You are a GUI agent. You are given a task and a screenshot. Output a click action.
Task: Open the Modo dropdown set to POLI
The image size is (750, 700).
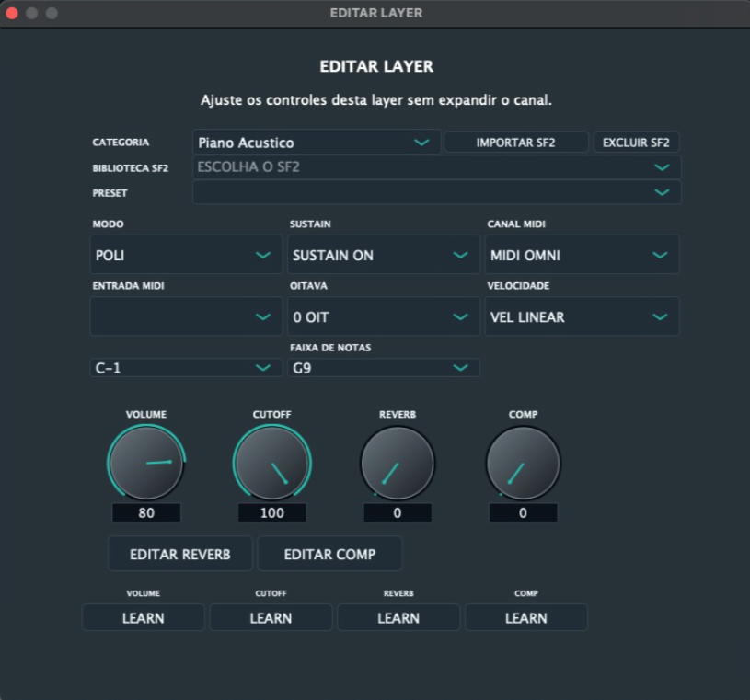click(x=186, y=255)
